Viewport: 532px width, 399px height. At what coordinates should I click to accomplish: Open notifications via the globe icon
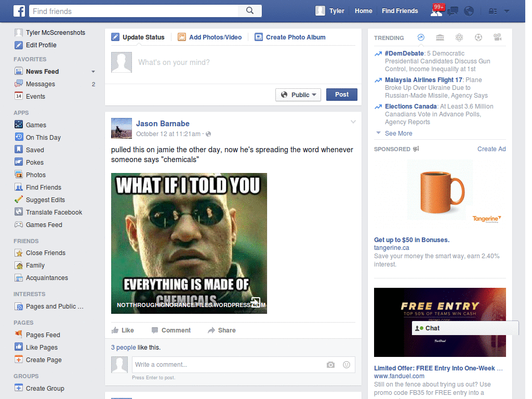point(469,11)
